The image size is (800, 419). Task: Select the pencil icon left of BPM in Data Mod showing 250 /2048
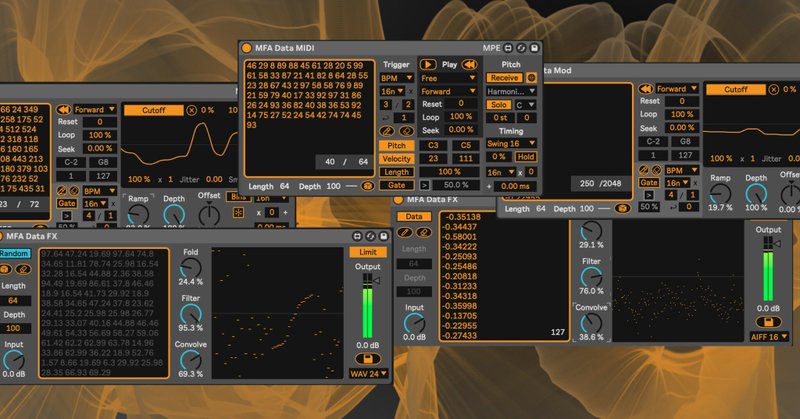(644, 169)
